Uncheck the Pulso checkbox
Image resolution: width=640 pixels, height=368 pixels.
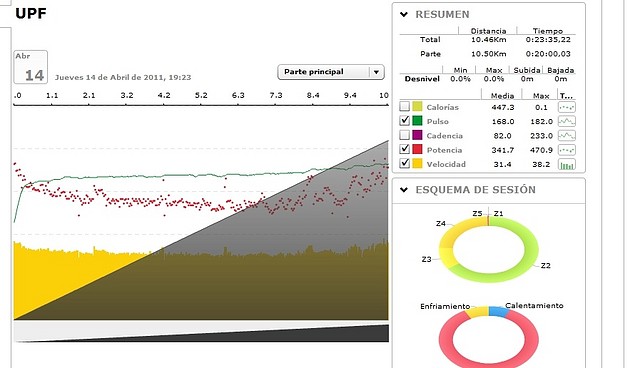[404, 121]
